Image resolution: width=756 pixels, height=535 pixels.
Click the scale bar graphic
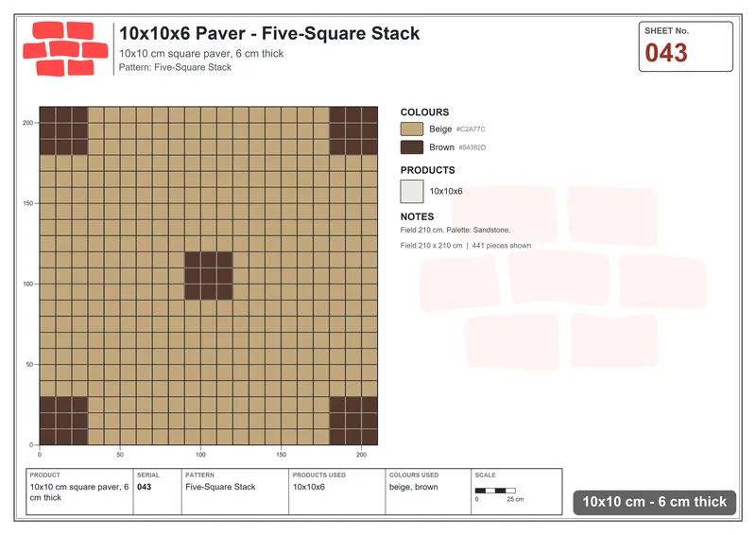[x=495, y=491]
